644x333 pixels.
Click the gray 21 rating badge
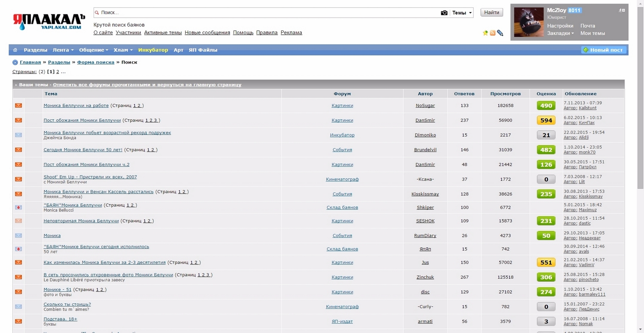tap(546, 135)
